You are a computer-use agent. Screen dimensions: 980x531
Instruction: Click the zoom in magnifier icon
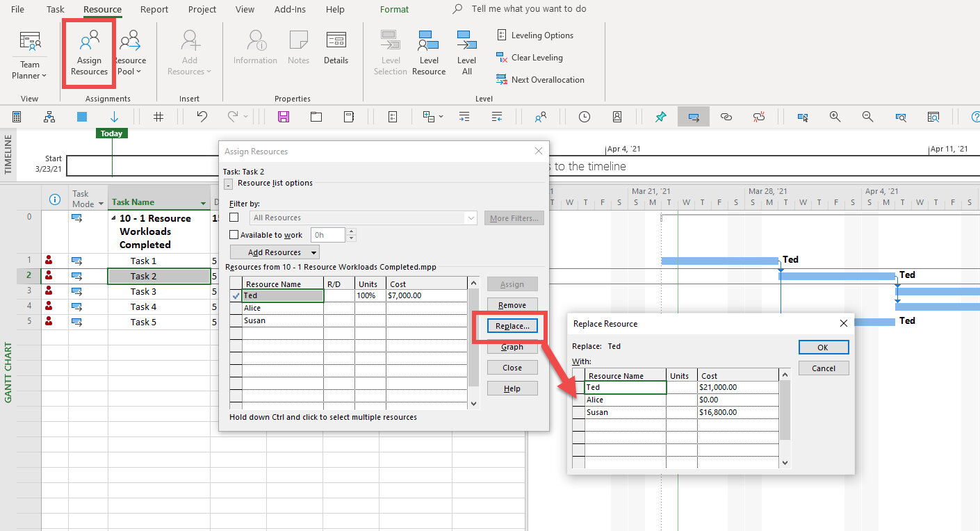835,117
